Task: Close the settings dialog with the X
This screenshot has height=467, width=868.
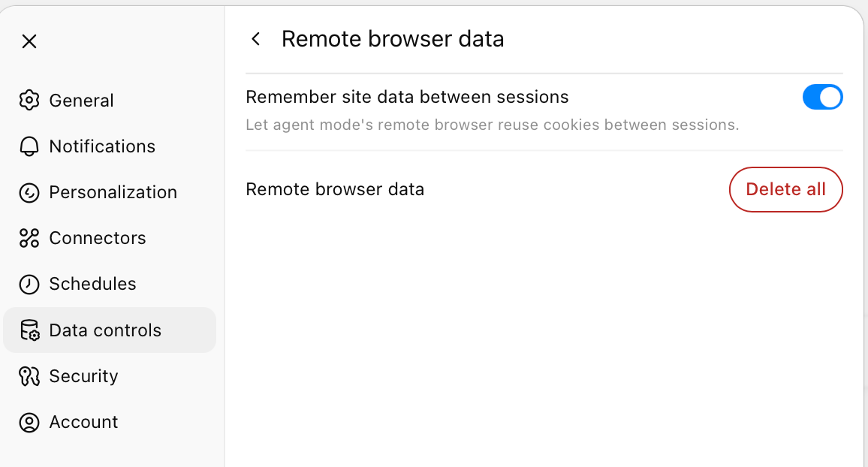Action: click(x=29, y=41)
